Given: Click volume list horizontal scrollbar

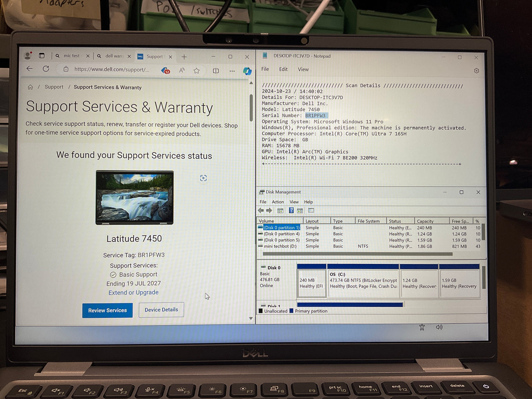Looking at the screenshot, I should tap(357, 254).
